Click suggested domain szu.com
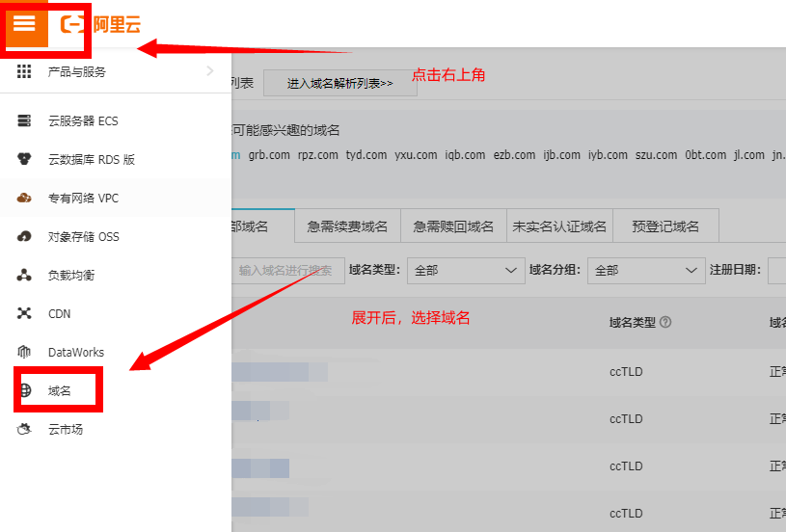Image resolution: width=786 pixels, height=532 pixels. click(656, 155)
